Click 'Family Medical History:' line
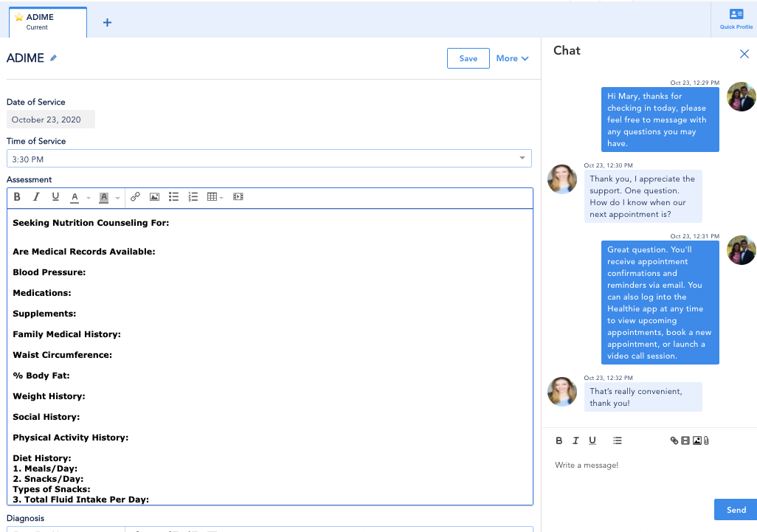The width and height of the screenshot is (757, 532). point(66,334)
